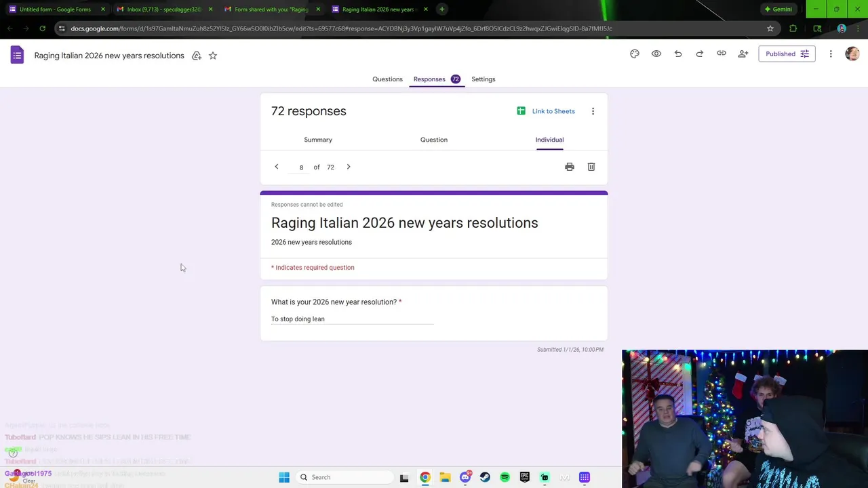Image resolution: width=868 pixels, height=488 pixels.
Task: Go to next response arrow
Action: [x=349, y=167]
